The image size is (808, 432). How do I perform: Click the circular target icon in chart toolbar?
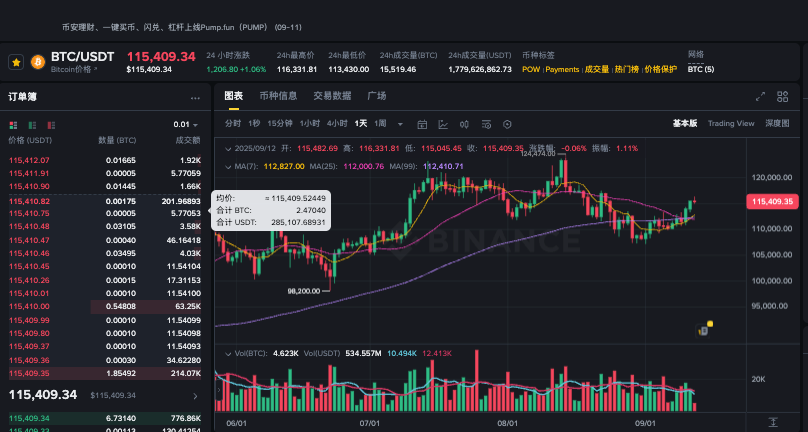pyautogui.click(x=507, y=124)
